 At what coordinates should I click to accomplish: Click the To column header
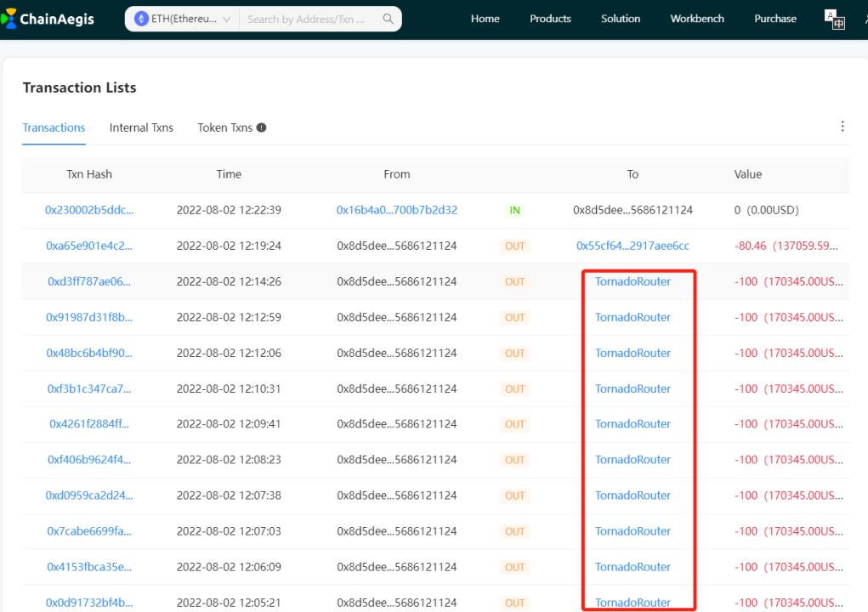click(x=633, y=174)
